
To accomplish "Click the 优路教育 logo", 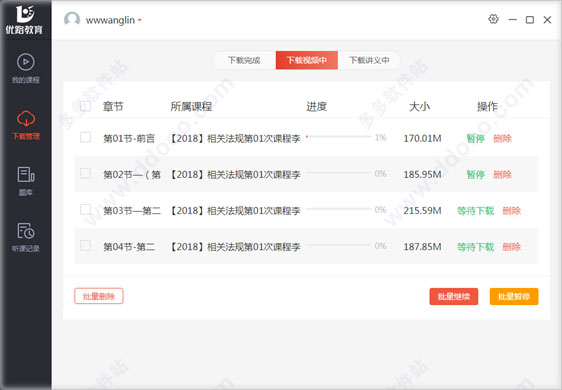I will click(x=24, y=20).
